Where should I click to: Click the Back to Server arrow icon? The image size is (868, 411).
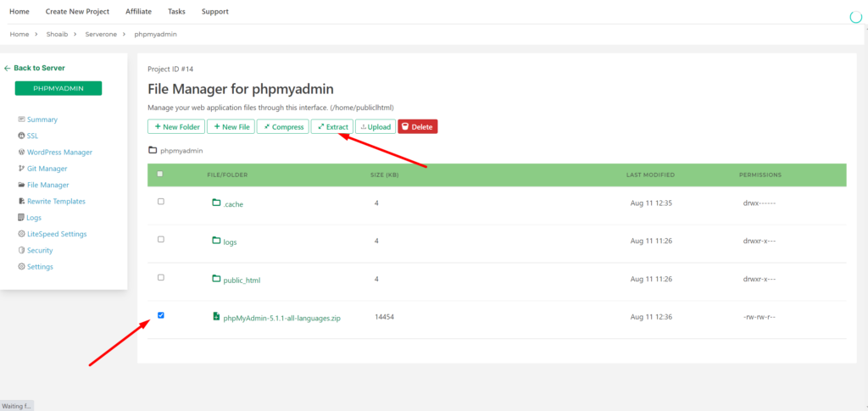(x=7, y=68)
